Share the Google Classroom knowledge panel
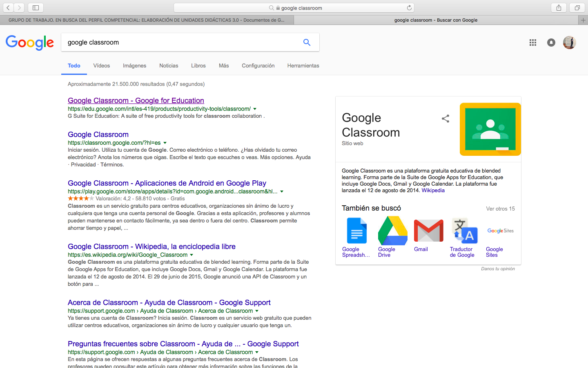Viewport: 588px width, 368px height. click(x=445, y=119)
